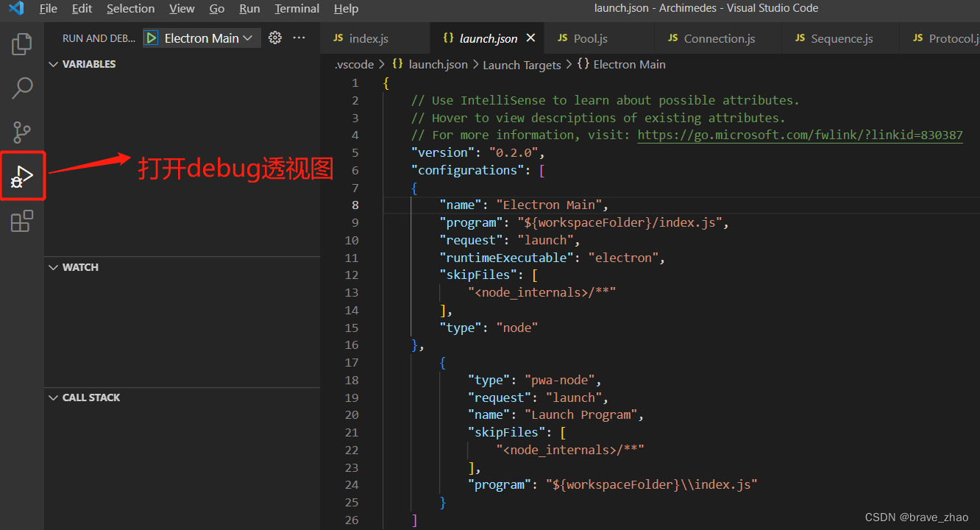Click "request": "launch" on line 10
This screenshot has width=980, height=530.
pos(506,241)
